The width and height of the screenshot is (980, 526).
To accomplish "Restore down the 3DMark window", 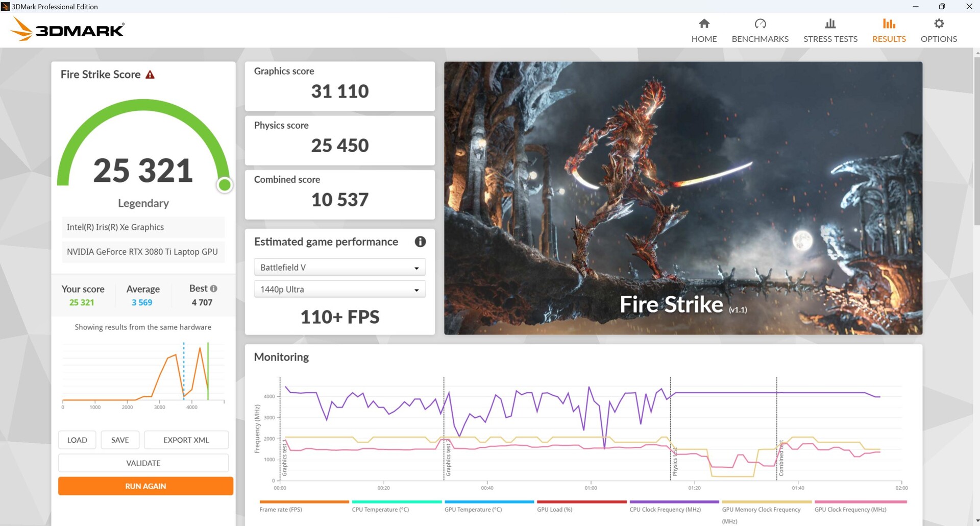I will 942,7.
